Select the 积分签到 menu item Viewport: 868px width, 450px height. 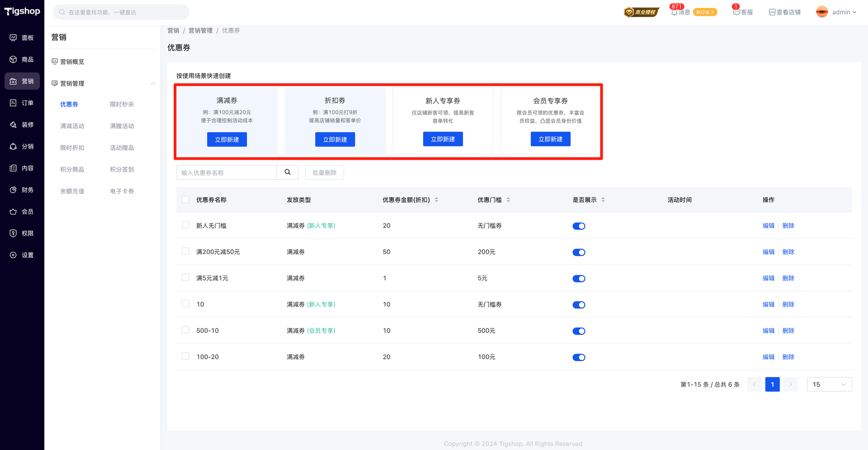point(122,169)
